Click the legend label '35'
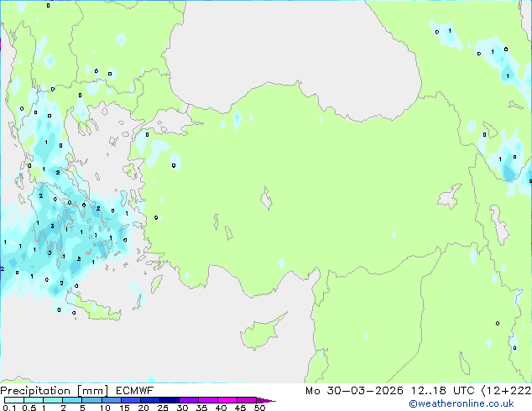 coord(201,408)
